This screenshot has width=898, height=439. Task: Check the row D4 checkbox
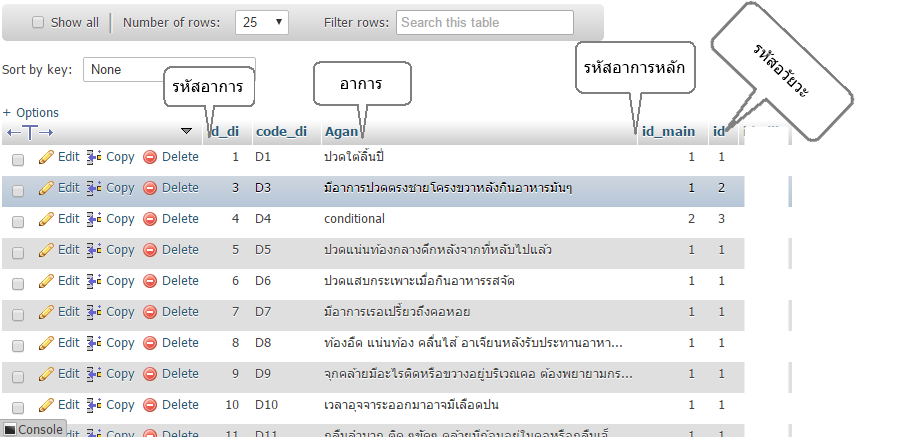pos(18,222)
